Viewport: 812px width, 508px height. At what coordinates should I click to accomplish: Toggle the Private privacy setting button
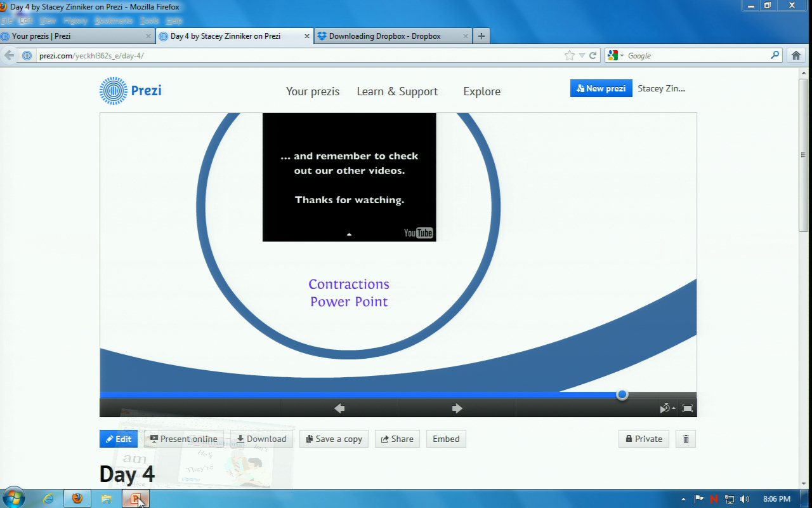coord(643,439)
